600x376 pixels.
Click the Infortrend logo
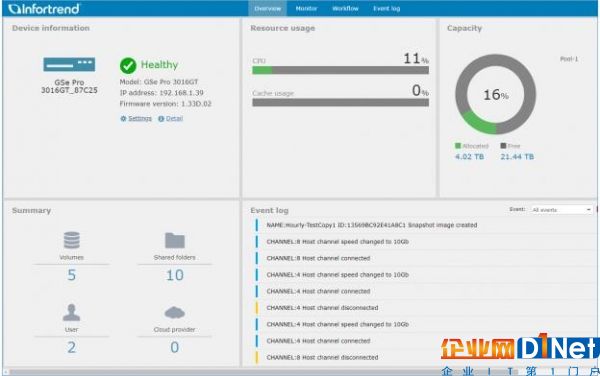pyautogui.click(x=44, y=8)
